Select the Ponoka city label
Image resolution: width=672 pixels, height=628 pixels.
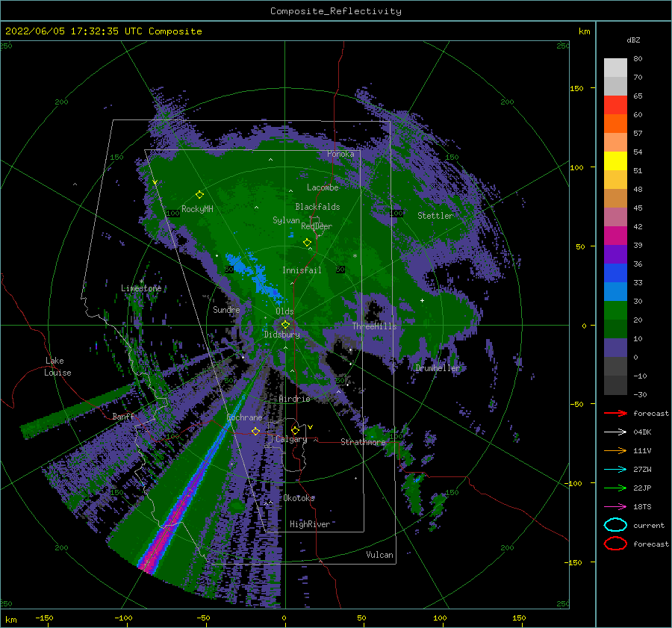[x=340, y=154]
